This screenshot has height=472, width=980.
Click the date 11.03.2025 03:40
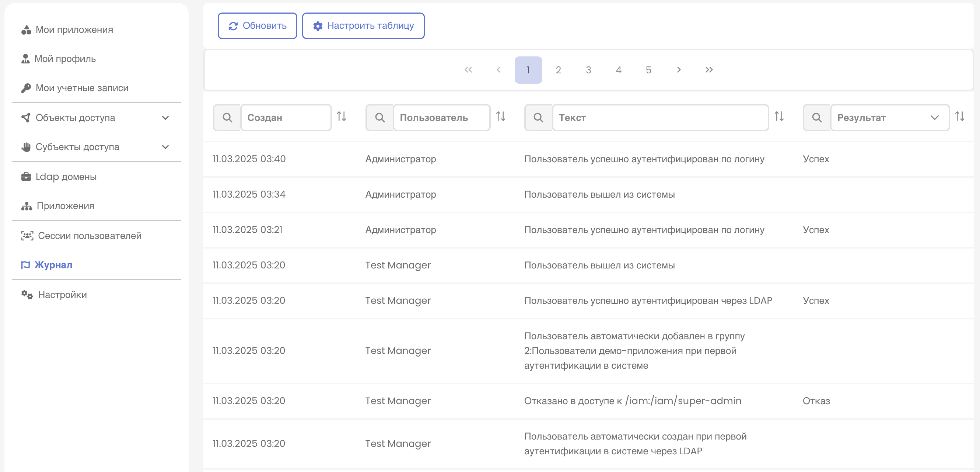249,159
